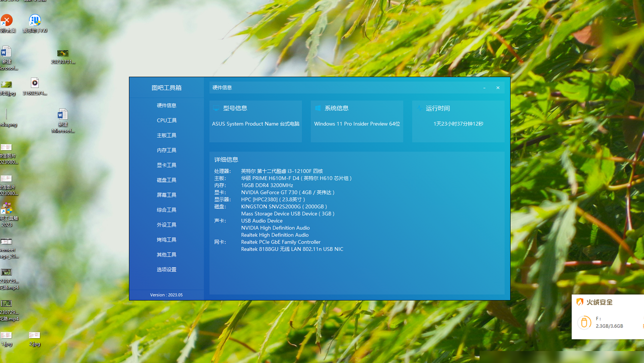Open 选项设置 in the sidebar

tap(166, 270)
